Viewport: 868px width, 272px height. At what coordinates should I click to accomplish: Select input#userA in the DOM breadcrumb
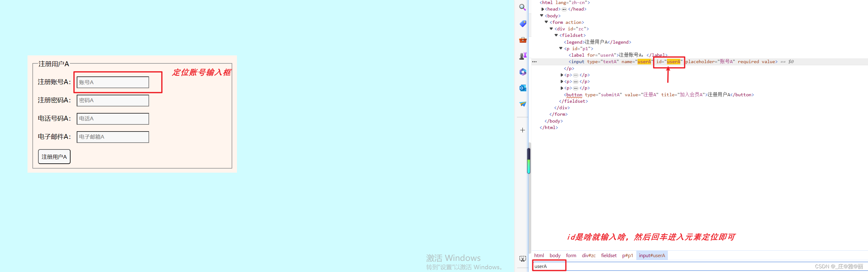tap(652, 256)
